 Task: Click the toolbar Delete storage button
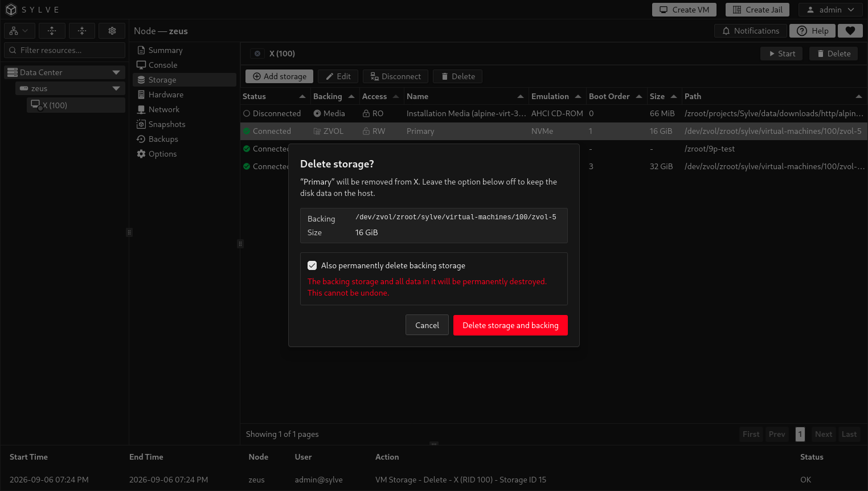point(457,76)
